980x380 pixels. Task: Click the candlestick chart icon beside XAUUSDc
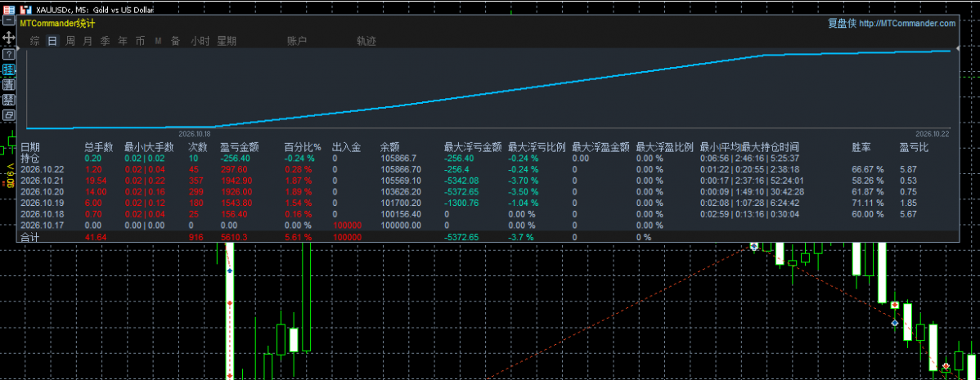[26, 11]
